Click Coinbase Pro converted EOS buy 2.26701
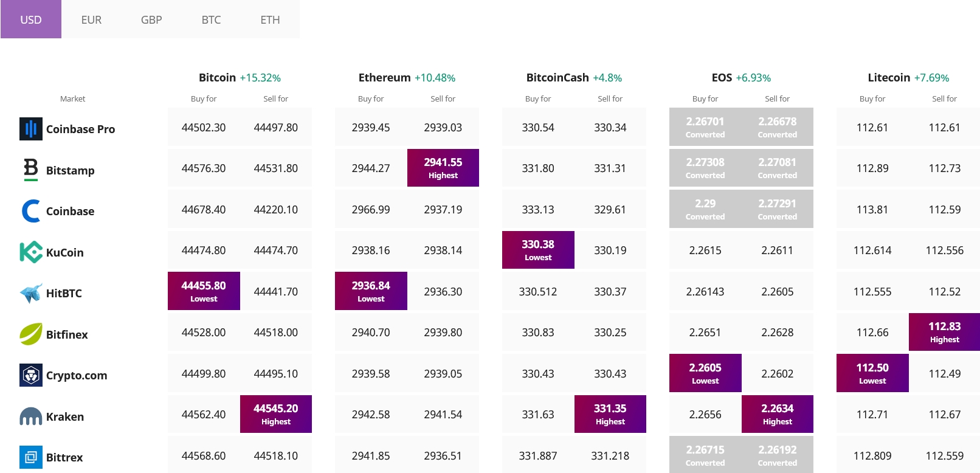This screenshot has width=980, height=473. [x=705, y=126]
